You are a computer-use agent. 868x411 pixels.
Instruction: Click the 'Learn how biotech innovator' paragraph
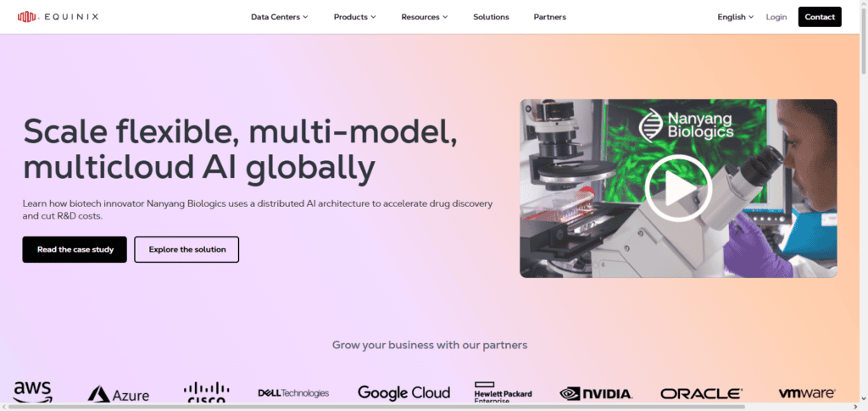258,209
